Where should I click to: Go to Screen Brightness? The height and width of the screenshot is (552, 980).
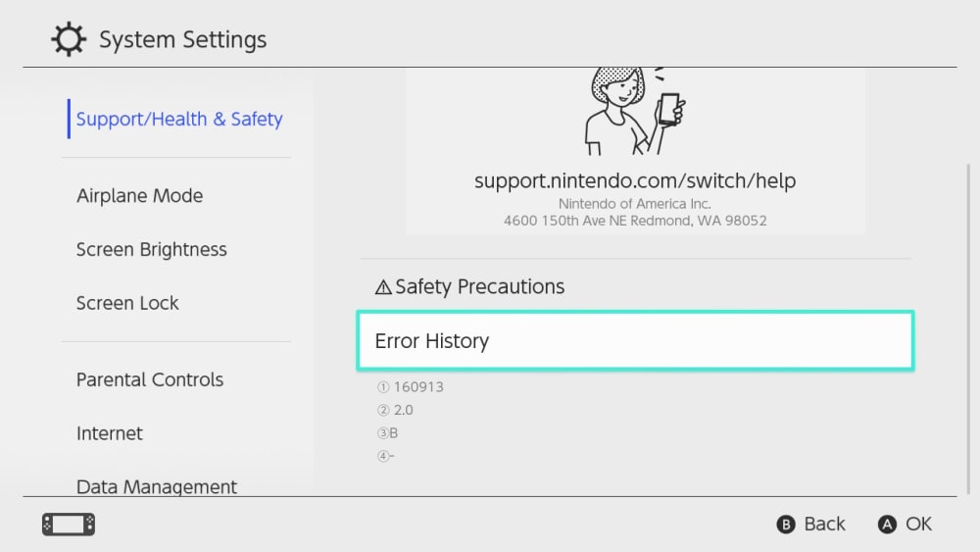pos(152,250)
